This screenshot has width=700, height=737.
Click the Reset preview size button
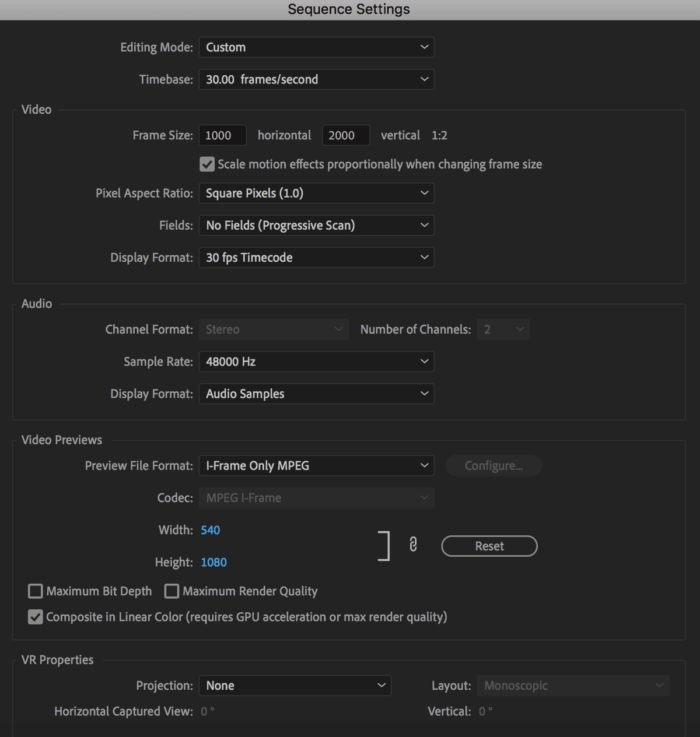point(489,546)
